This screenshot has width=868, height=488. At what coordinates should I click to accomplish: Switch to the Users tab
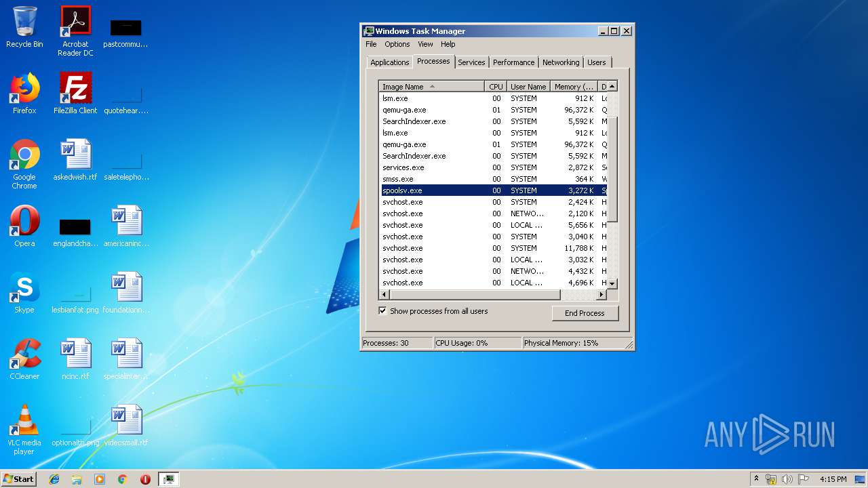[x=597, y=62]
